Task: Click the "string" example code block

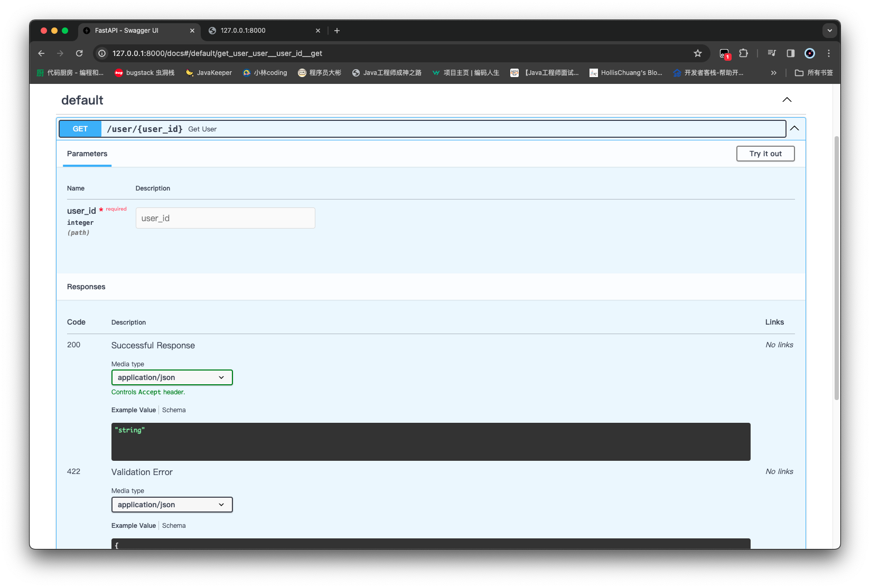Action: click(x=431, y=442)
